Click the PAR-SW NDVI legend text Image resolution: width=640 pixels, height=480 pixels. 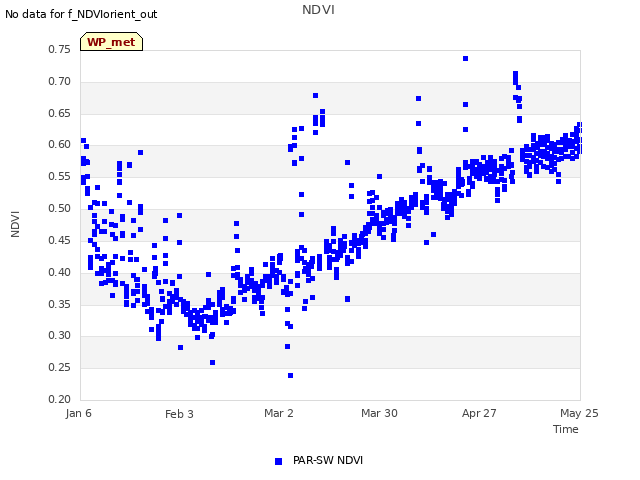click(x=328, y=460)
